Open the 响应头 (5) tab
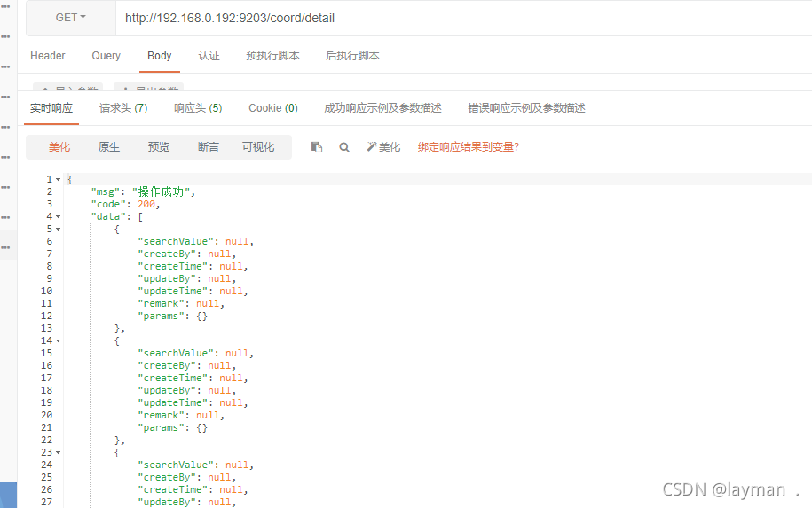Image resolution: width=812 pixels, height=508 pixels. tap(198, 108)
